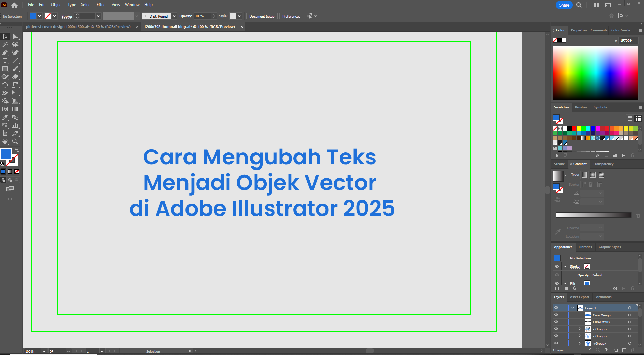Select the Paintbrush tool
This screenshot has width=644, height=355.
15,69
